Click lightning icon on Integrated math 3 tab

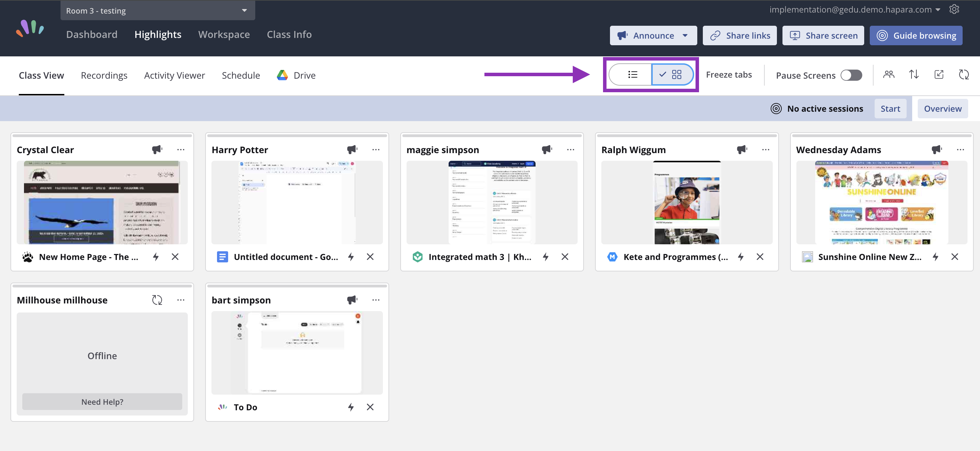click(546, 257)
